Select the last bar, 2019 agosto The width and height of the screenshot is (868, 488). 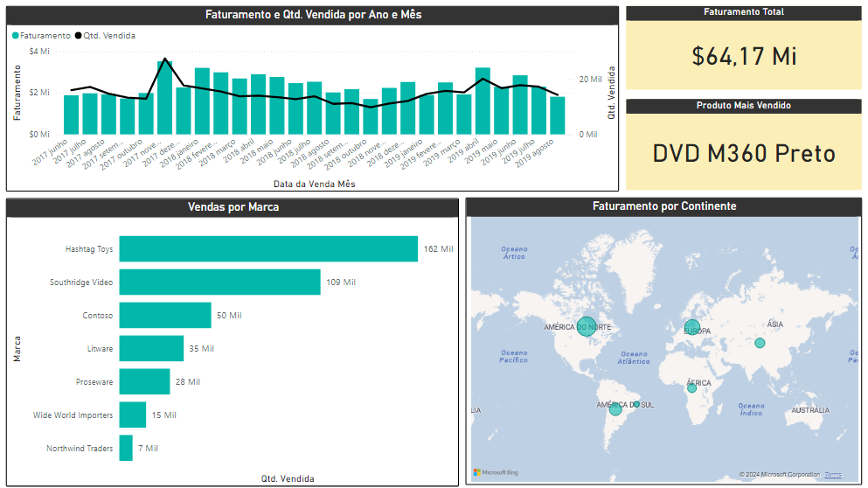pos(558,115)
